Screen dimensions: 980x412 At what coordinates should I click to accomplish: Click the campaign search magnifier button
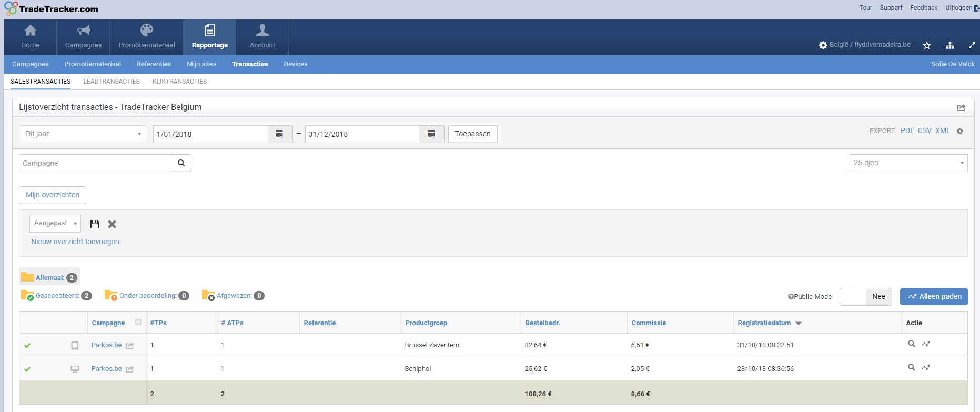[181, 163]
